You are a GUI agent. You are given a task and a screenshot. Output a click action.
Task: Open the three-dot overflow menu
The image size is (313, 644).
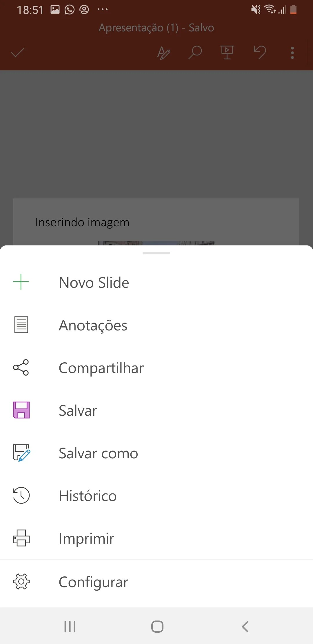click(292, 53)
